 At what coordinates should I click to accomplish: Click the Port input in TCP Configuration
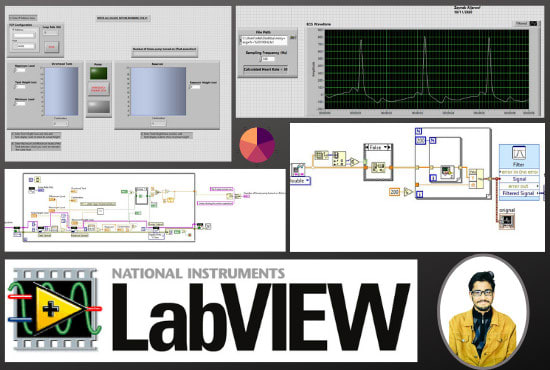[26, 46]
